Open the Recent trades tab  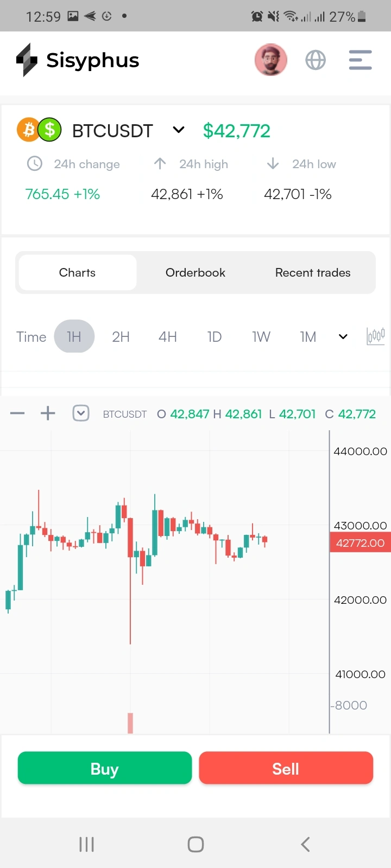[x=313, y=273]
